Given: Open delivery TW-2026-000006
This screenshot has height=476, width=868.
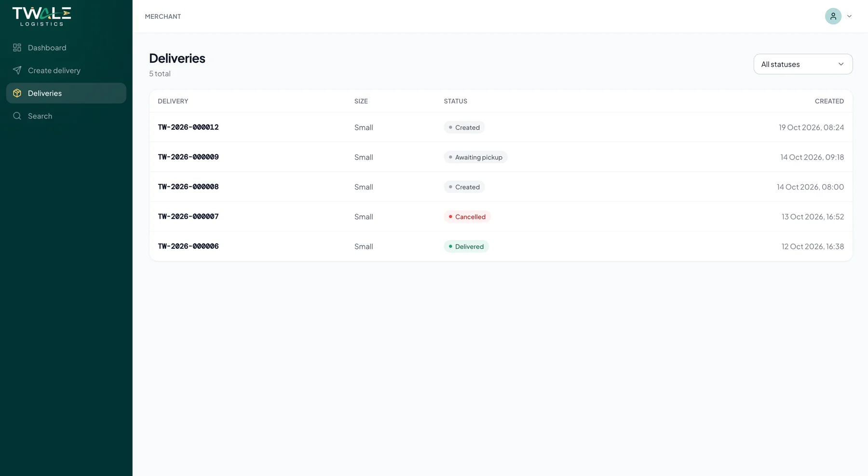Looking at the screenshot, I should click(x=188, y=246).
